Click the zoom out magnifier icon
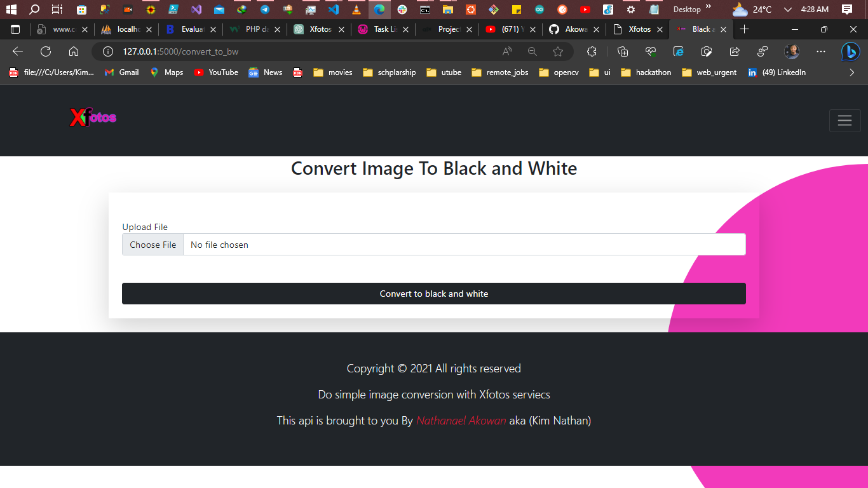The image size is (868, 488). [x=532, y=51]
